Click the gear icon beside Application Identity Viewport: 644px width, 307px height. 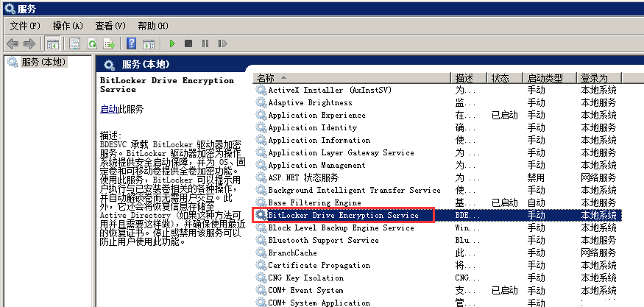point(261,128)
